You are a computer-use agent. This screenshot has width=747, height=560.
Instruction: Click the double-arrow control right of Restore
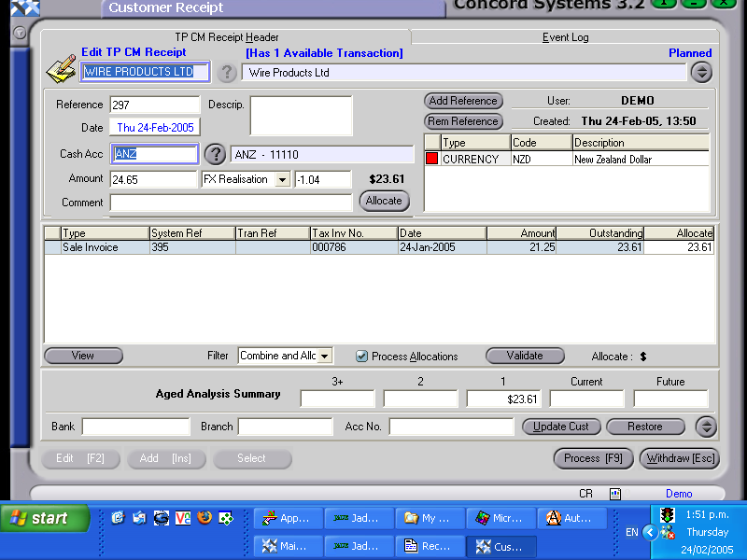(706, 427)
